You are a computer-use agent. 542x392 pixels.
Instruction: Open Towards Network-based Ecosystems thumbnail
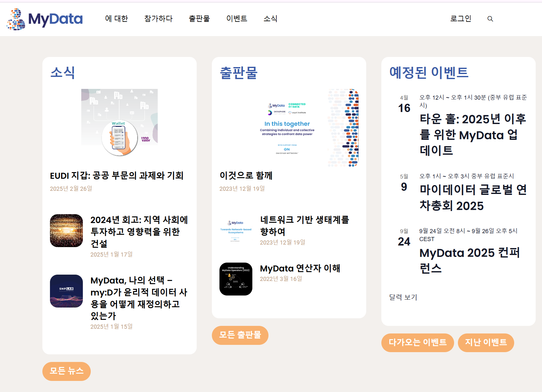pyautogui.click(x=236, y=231)
